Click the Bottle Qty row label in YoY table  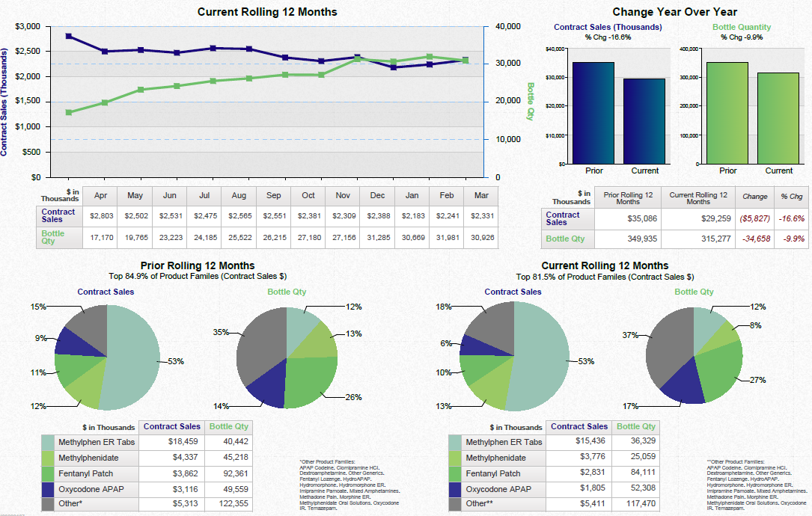(567, 239)
